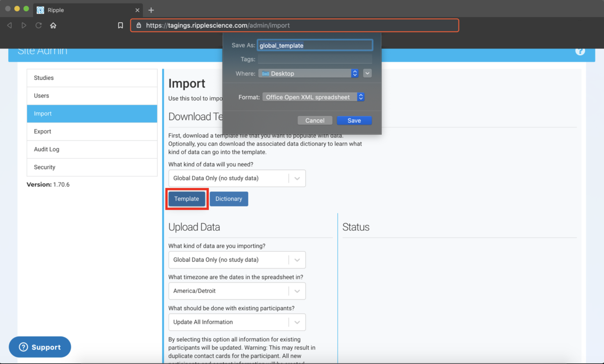Expand the save dialog with chevron button
The image size is (604, 364).
coord(367,74)
